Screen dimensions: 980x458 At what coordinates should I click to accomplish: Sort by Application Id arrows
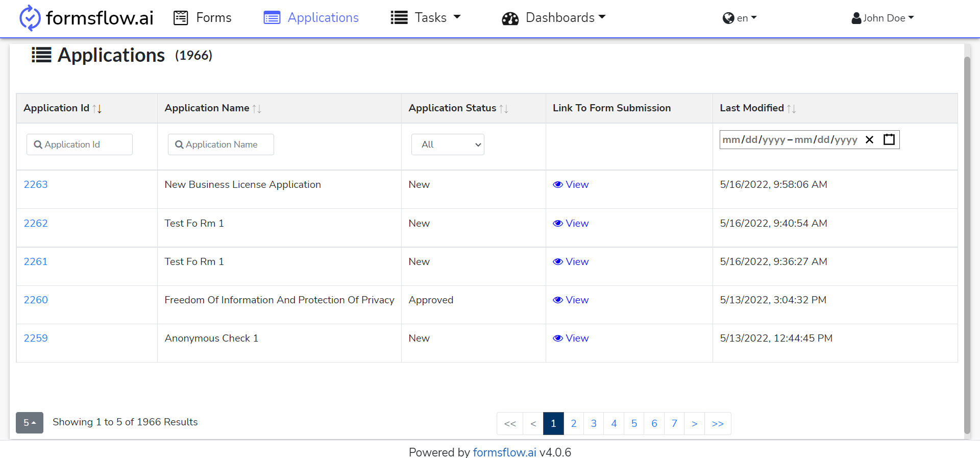(x=97, y=108)
